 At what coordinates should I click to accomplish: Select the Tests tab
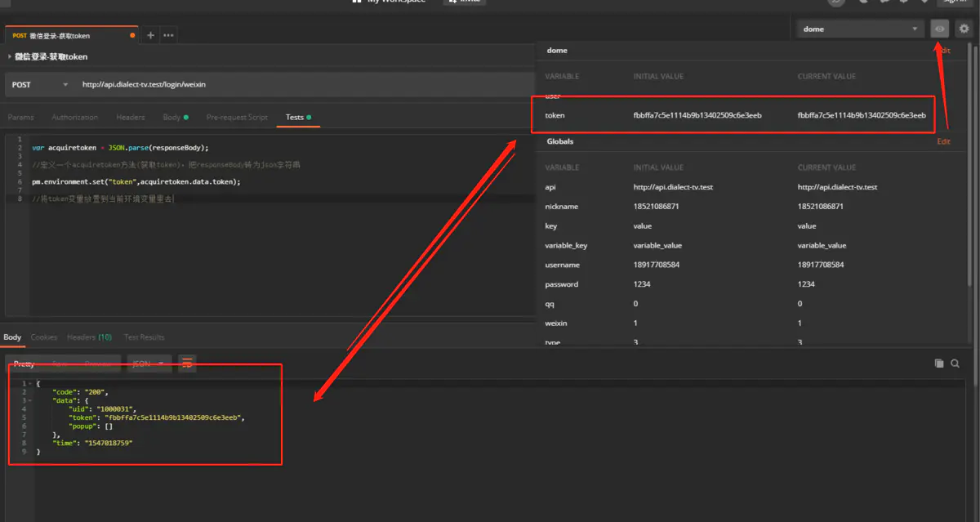298,118
